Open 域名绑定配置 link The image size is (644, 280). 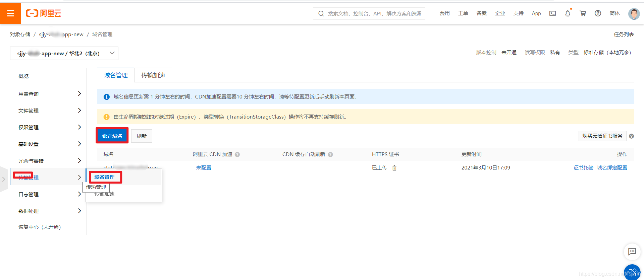click(x=612, y=168)
